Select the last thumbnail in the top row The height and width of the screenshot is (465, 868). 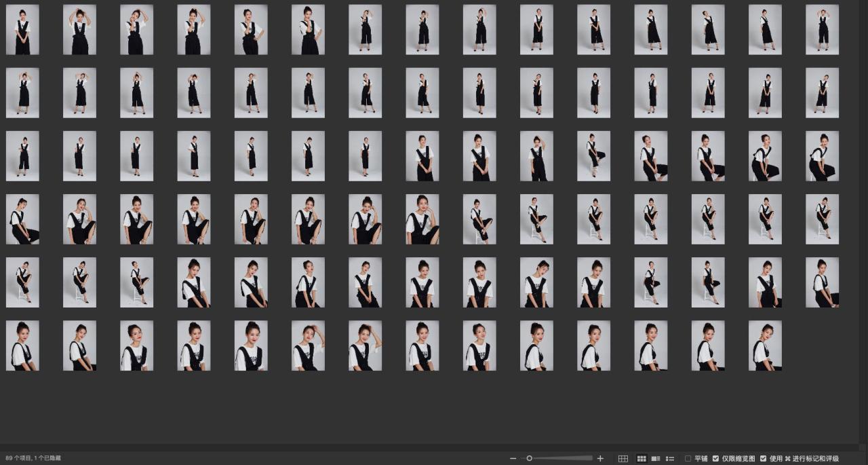(x=822, y=30)
